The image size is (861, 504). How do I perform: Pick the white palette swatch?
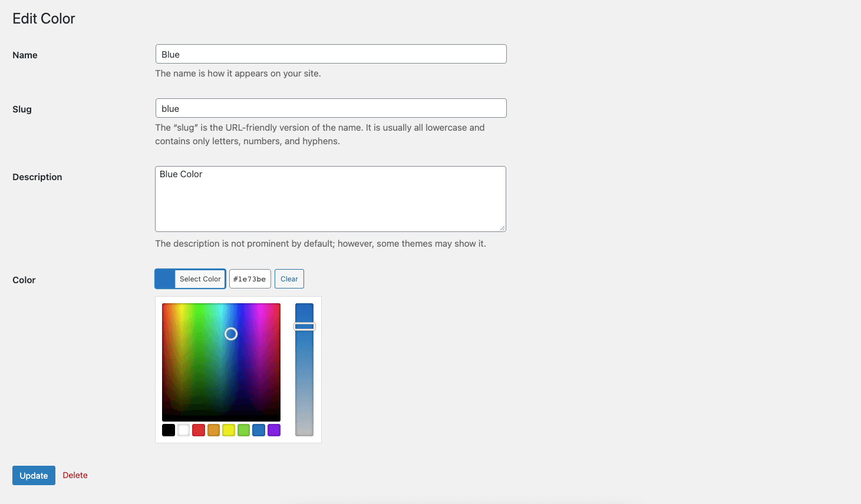(184, 430)
